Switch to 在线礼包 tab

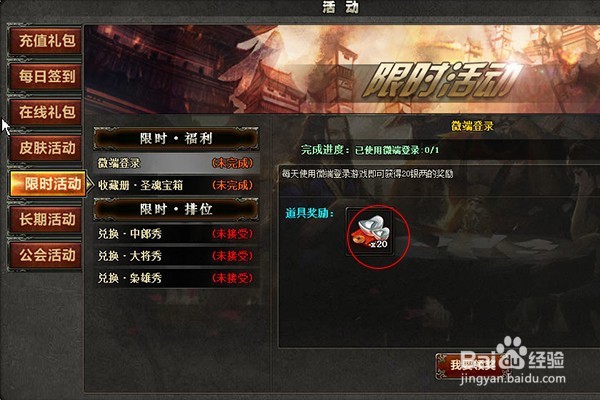tap(46, 113)
